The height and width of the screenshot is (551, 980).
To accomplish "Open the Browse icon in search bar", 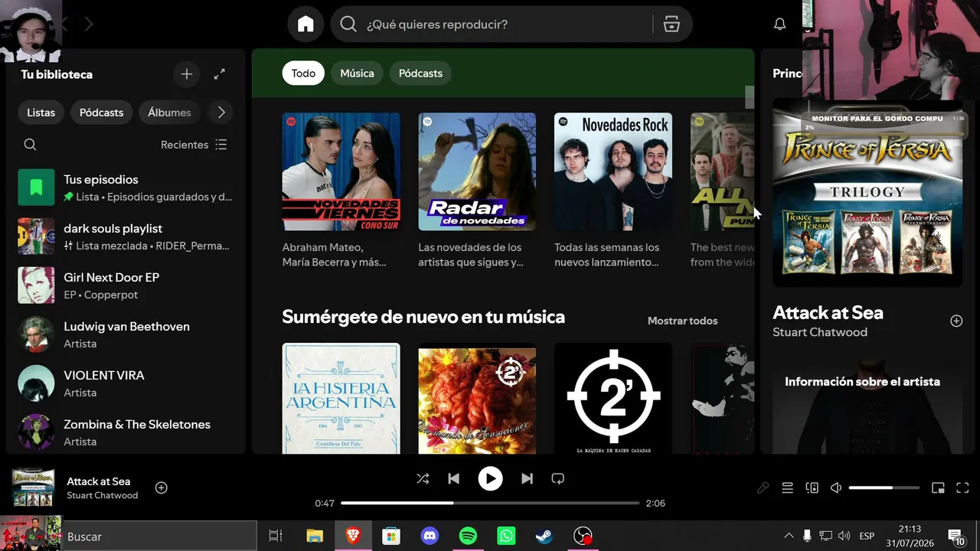I will coord(671,24).
